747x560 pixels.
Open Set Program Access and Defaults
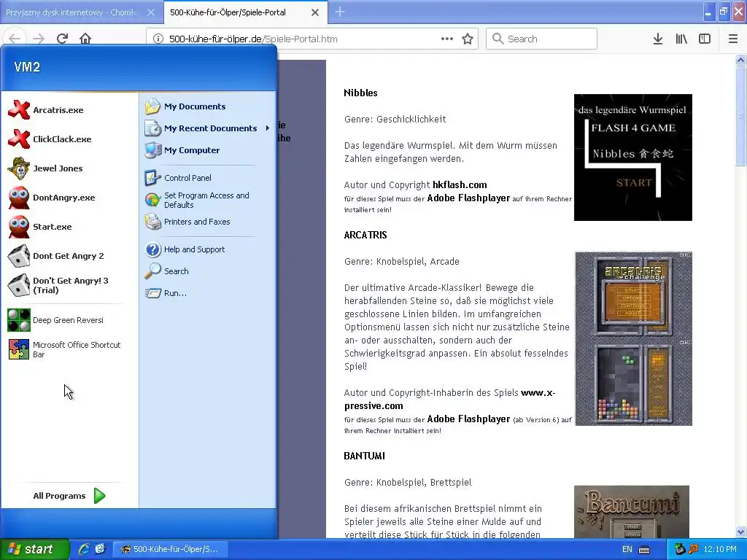tap(208, 200)
